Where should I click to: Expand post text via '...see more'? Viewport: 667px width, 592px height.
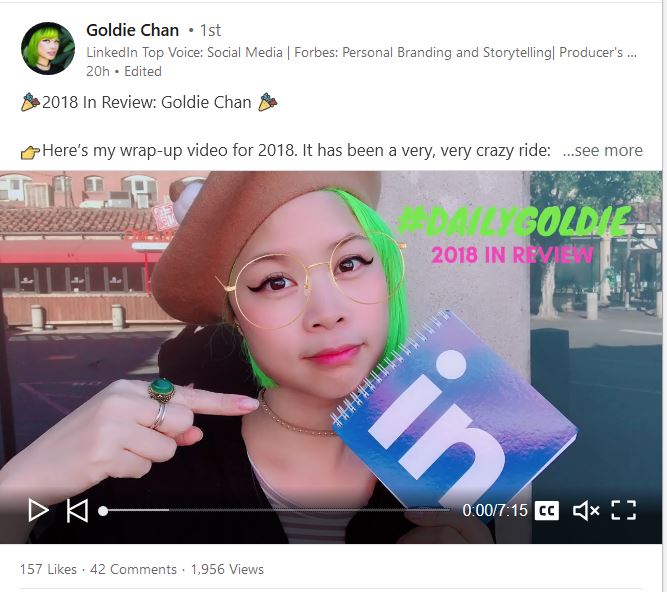point(602,150)
